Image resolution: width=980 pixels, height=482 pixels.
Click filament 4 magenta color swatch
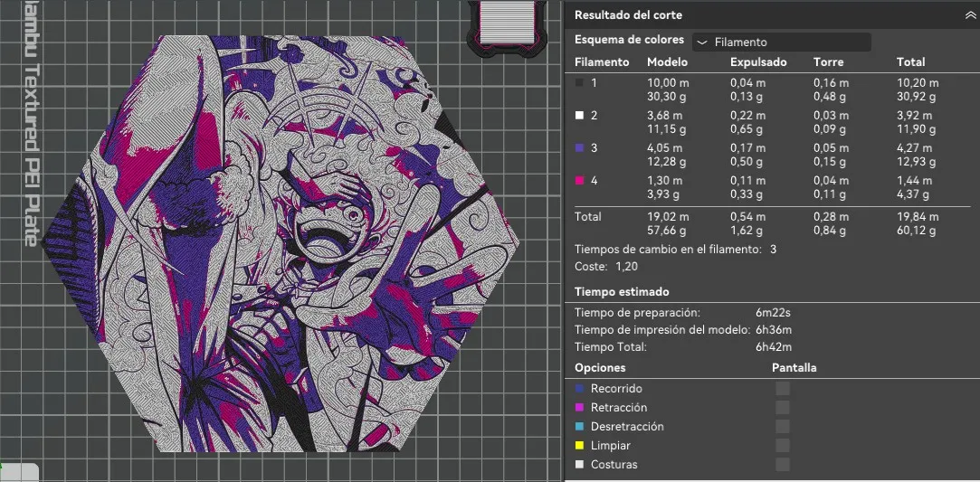point(579,181)
